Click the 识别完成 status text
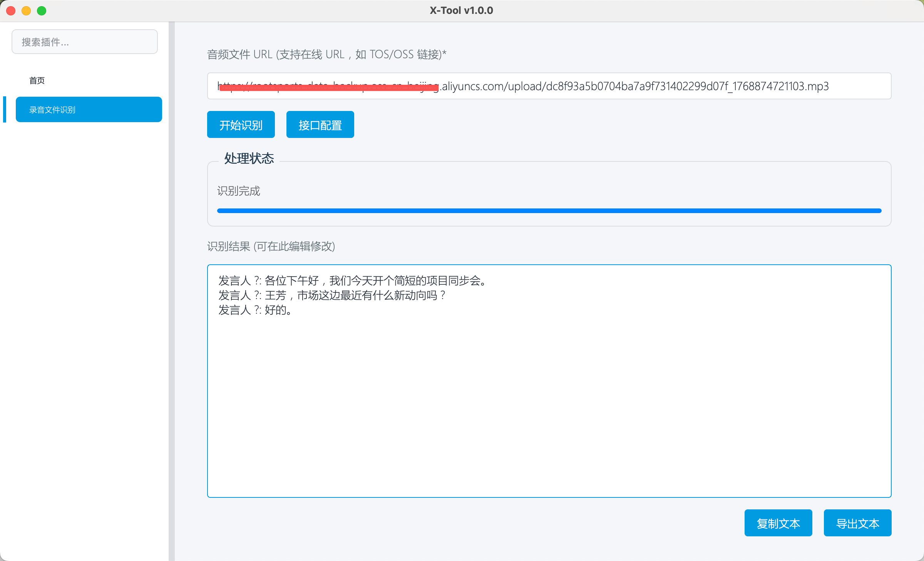The width and height of the screenshot is (924, 561). pos(239,191)
